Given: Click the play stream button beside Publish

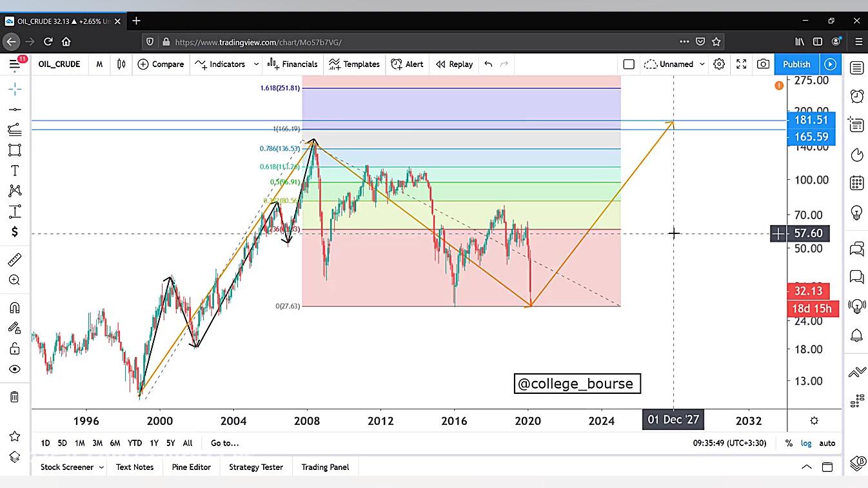Looking at the screenshot, I should coord(830,64).
